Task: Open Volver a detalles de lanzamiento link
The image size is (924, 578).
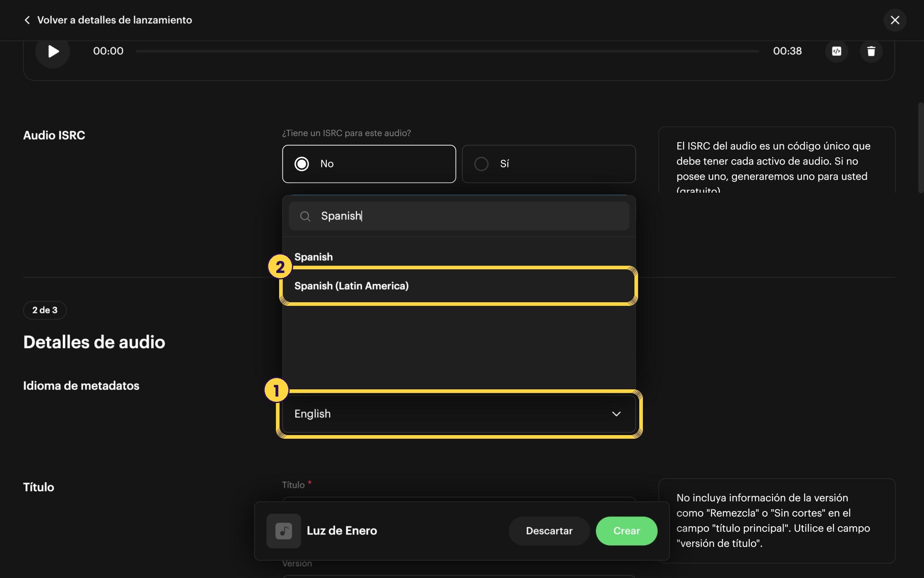Action: [x=115, y=20]
